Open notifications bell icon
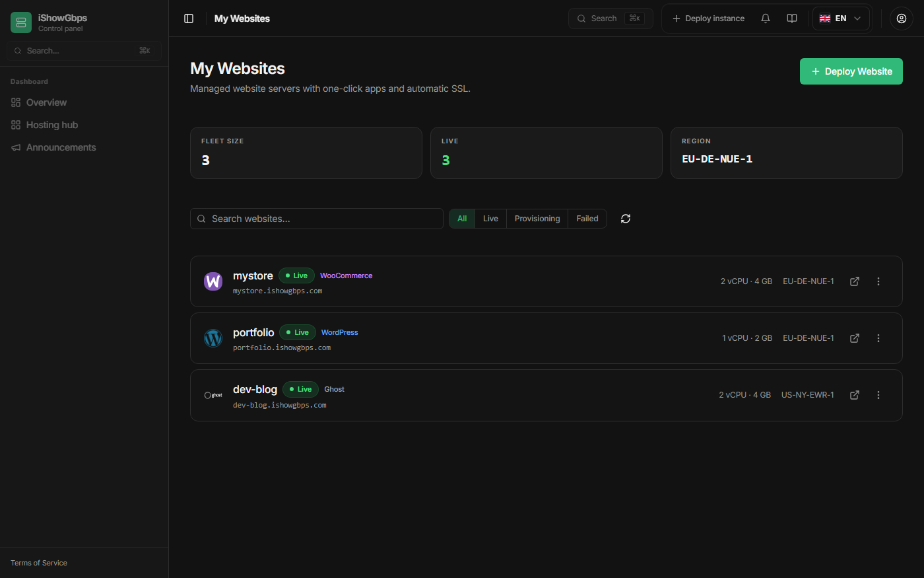Viewport: 924px width, 578px height. [x=766, y=18]
